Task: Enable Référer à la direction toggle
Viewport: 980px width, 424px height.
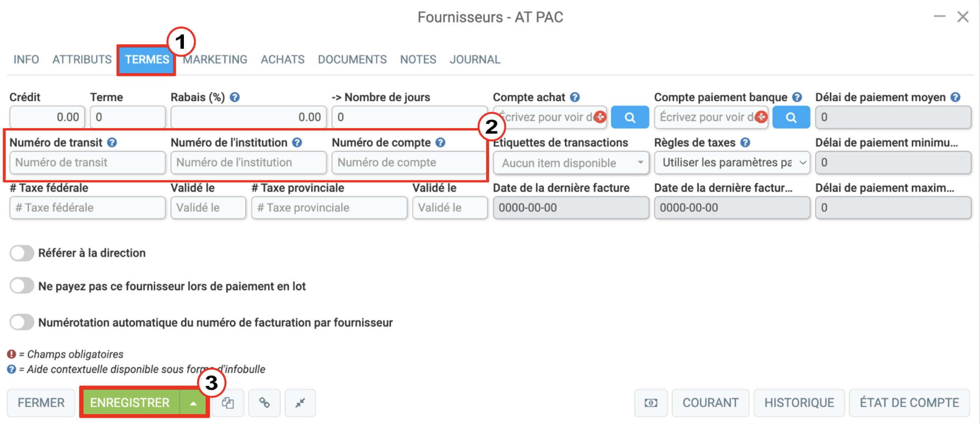Action: coord(22,253)
